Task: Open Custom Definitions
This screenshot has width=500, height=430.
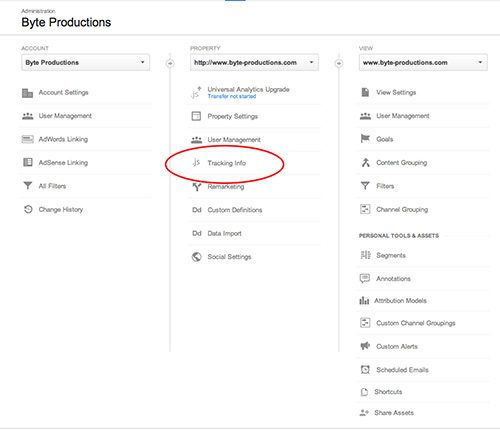Action: pyautogui.click(x=235, y=210)
